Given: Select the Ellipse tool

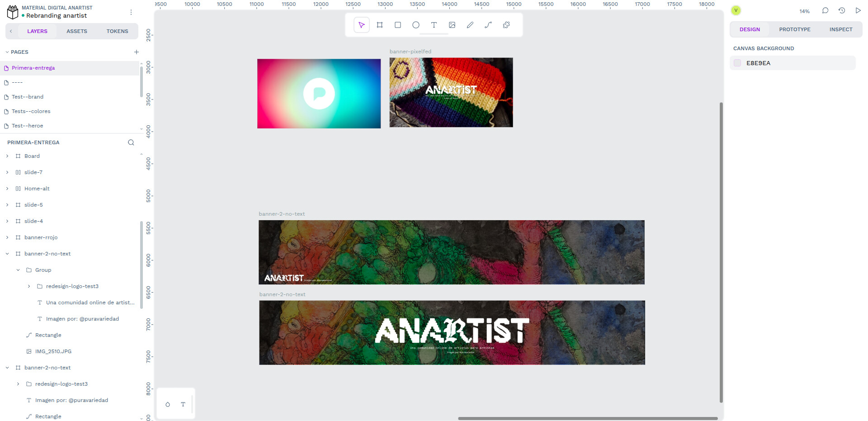Looking at the screenshot, I should (x=416, y=25).
